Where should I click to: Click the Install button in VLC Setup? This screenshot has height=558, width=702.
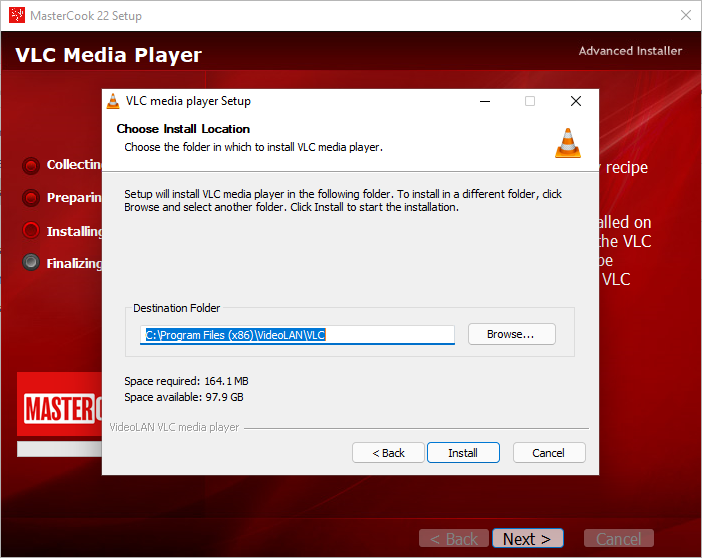point(463,453)
